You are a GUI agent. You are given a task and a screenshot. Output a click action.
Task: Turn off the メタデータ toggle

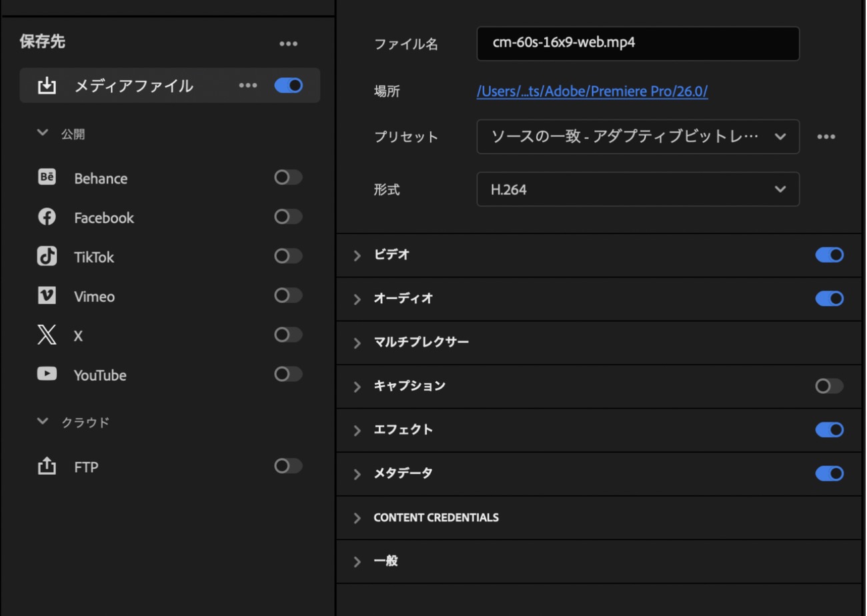pos(830,473)
